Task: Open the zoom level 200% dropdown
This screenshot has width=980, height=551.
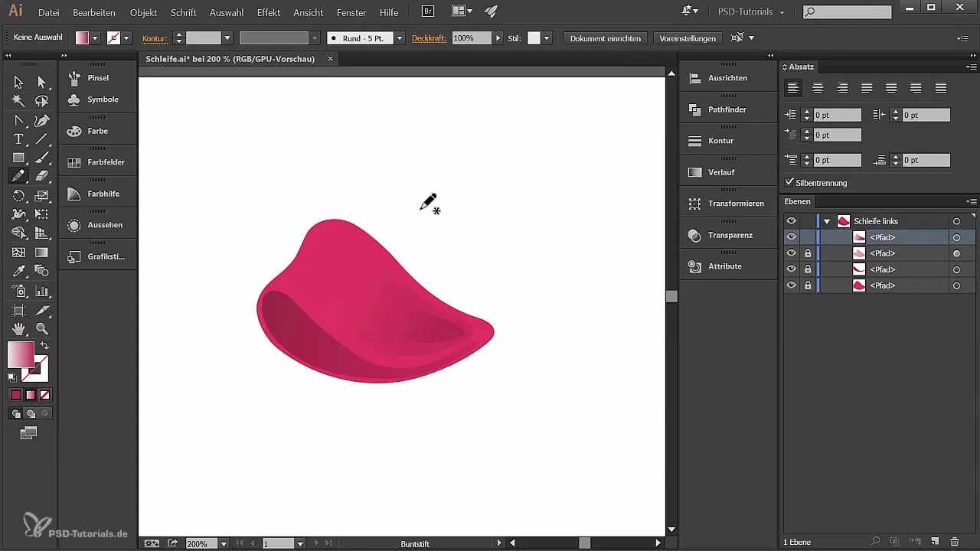Action: [x=224, y=543]
